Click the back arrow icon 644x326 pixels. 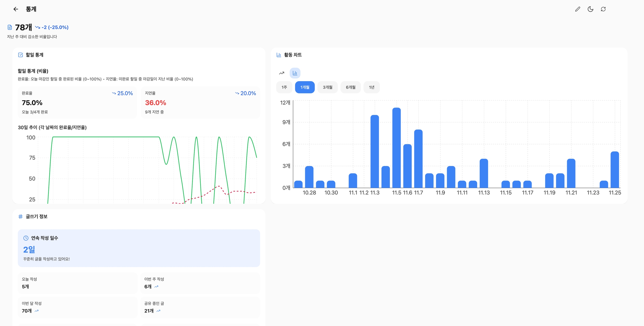click(16, 9)
